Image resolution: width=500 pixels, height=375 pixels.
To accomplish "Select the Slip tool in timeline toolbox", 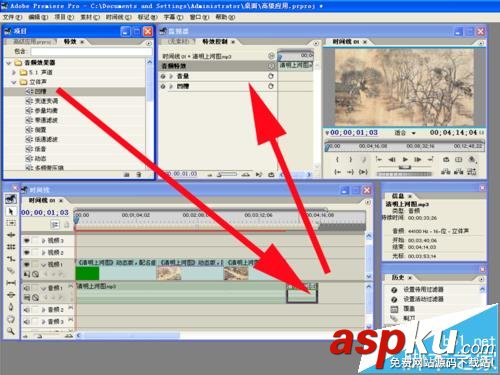I will click(11, 283).
